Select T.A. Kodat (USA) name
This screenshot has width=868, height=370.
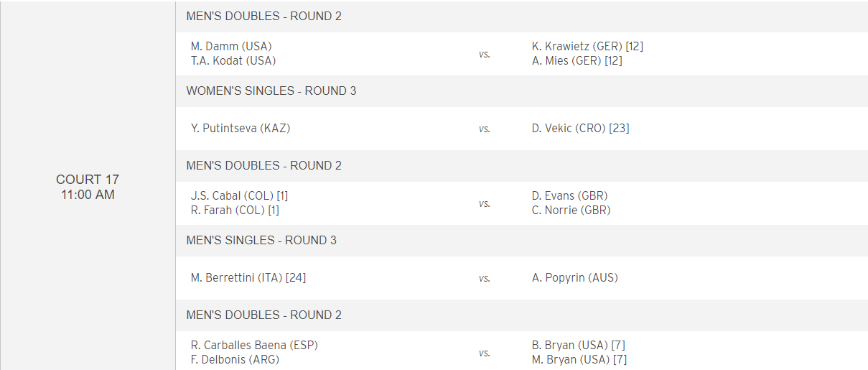233,61
